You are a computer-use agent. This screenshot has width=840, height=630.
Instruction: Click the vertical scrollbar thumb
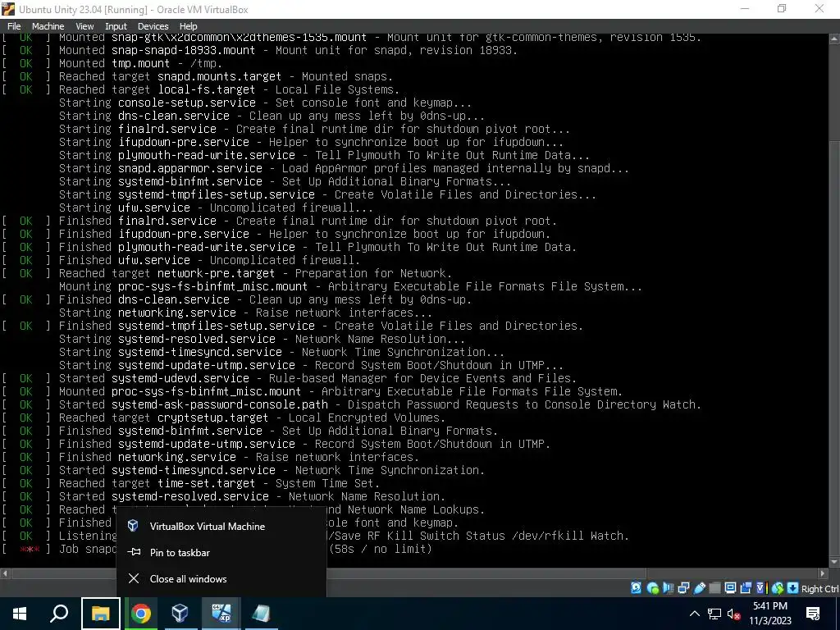point(834,348)
